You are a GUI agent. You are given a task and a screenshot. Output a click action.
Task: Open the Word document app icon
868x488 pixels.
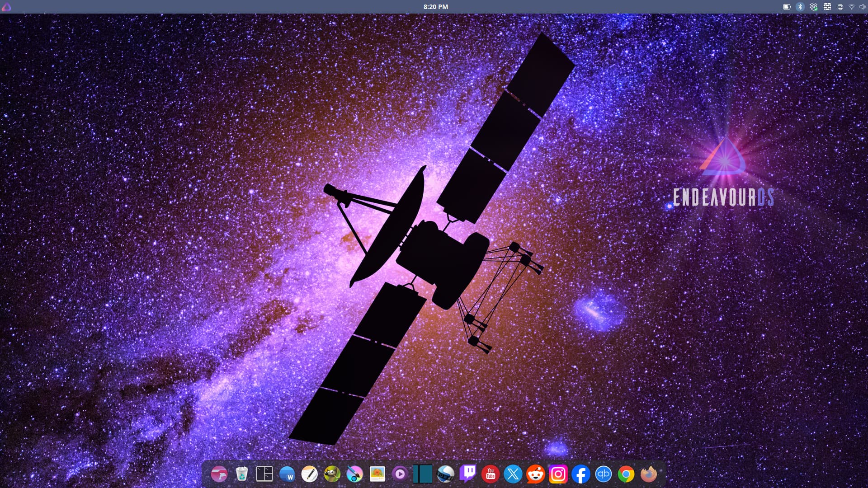point(287,474)
